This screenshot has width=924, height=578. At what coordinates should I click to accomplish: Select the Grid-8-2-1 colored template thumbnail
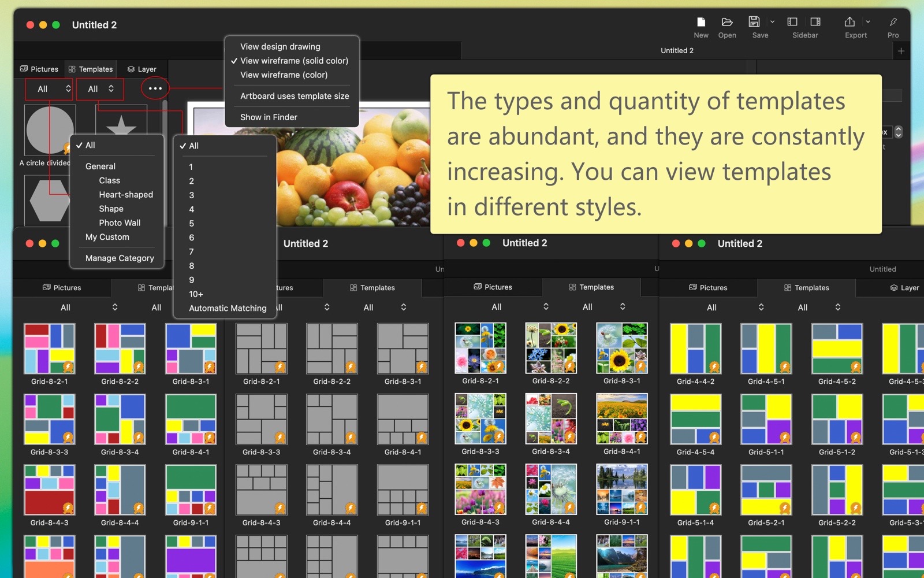(49, 349)
